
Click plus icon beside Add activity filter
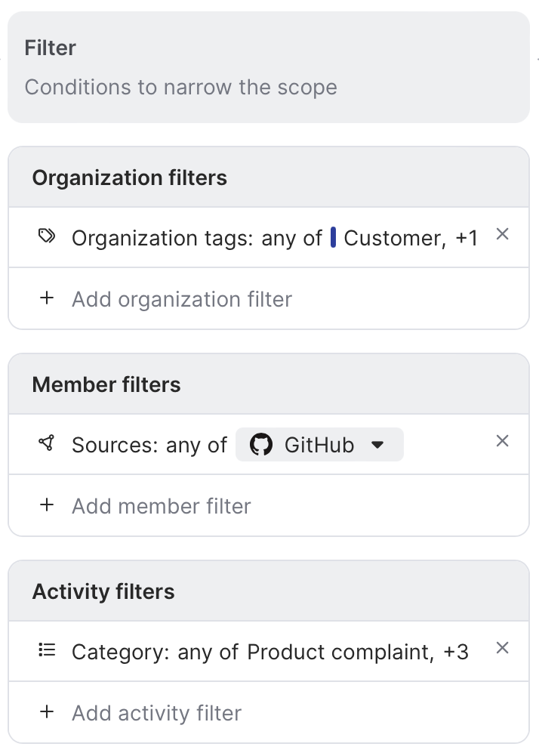tap(47, 711)
